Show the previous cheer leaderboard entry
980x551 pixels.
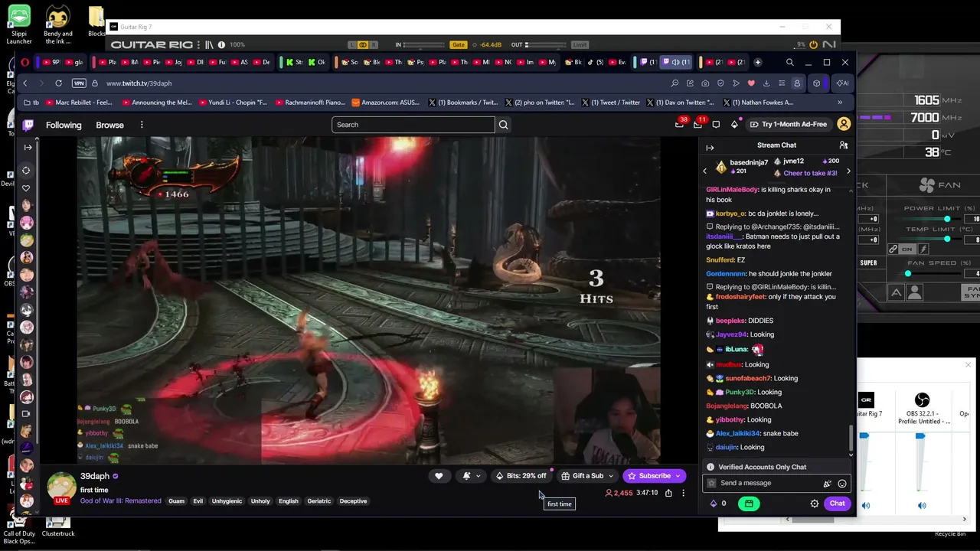[705, 171]
